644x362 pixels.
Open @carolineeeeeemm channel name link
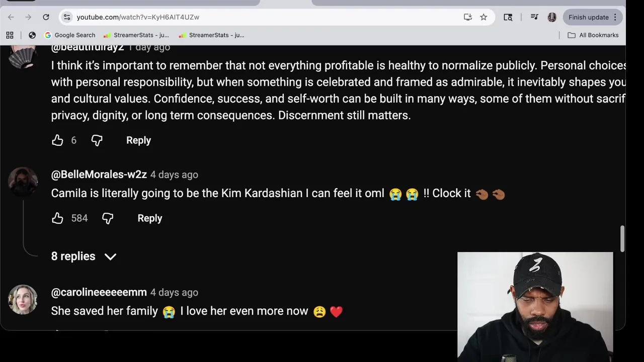[x=99, y=292]
